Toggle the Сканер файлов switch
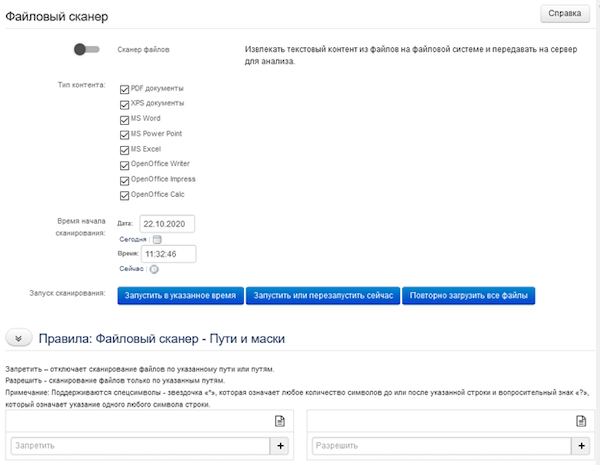 point(87,48)
